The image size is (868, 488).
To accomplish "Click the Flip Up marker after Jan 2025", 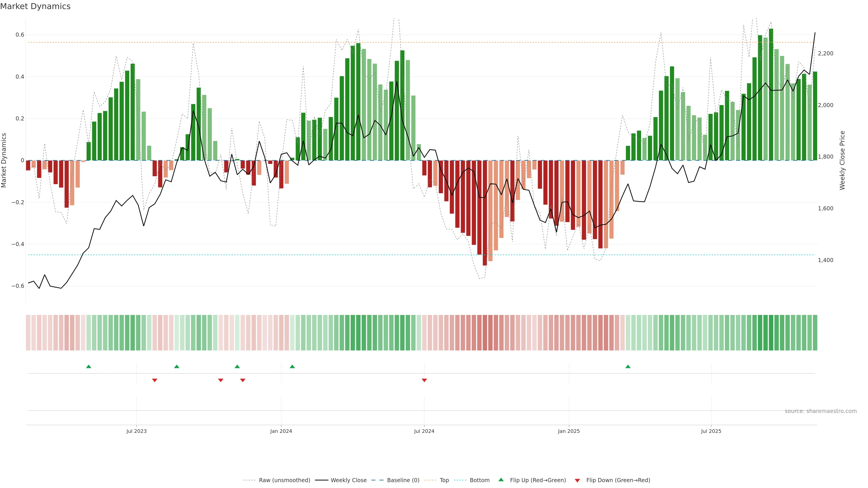I will point(628,366).
